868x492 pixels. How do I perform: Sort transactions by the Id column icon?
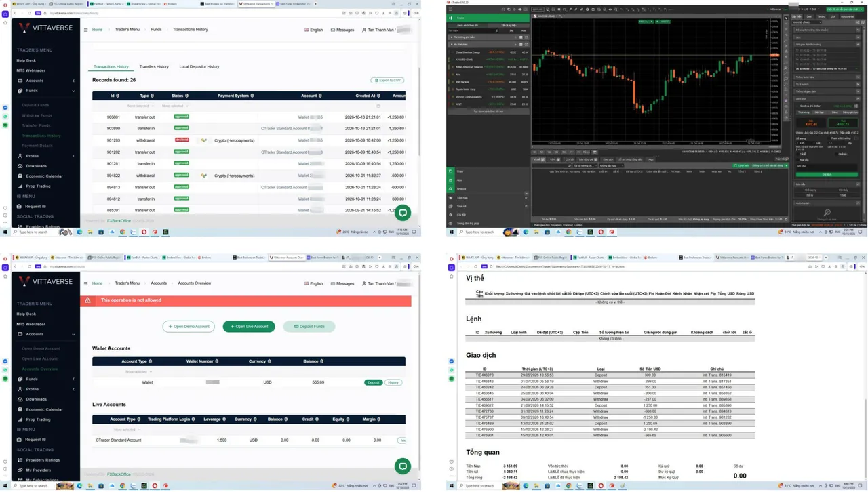[117, 96]
